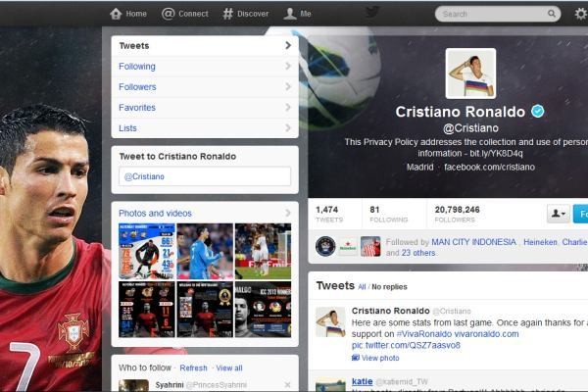Screen dimensions: 588x392
Task: Select the Favorites menu item
Action: pos(205,108)
